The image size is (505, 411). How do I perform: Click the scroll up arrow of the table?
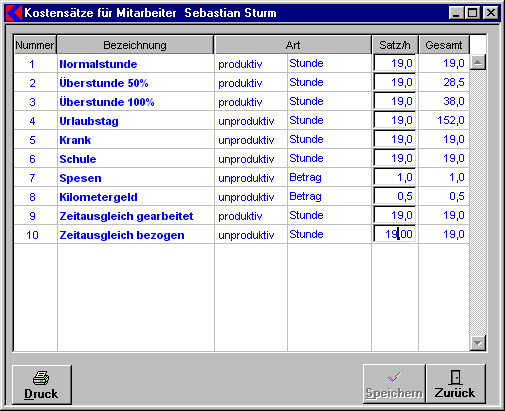click(478, 62)
